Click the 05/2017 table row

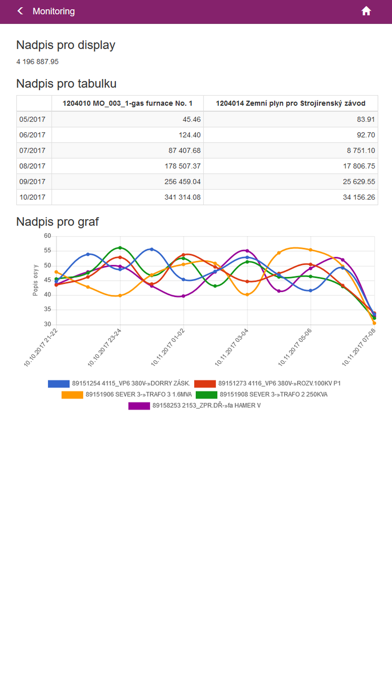[x=197, y=119]
